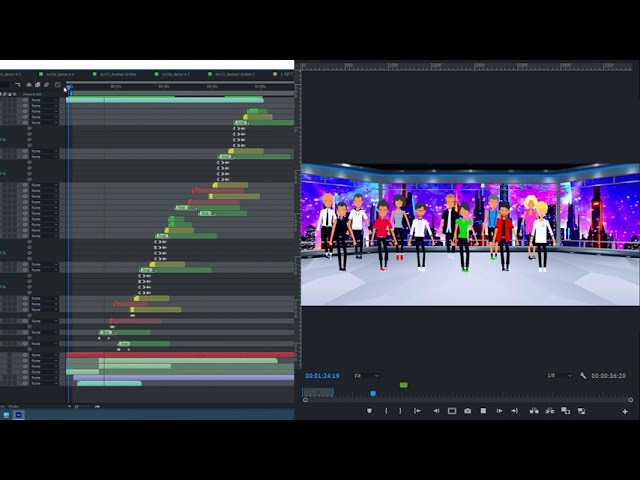Screen dimensions: 640x480
Task: Click the green marker above monitor ruler
Action: tap(404, 385)
